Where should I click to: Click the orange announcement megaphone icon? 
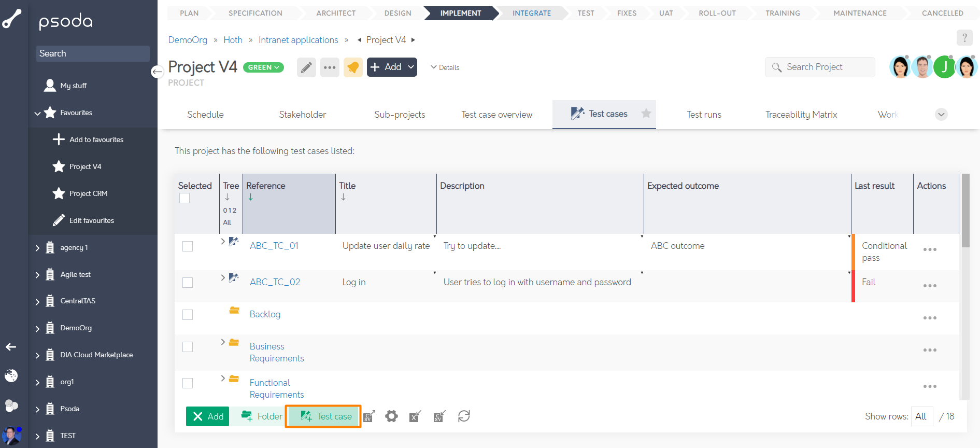[x=353, y=67]
